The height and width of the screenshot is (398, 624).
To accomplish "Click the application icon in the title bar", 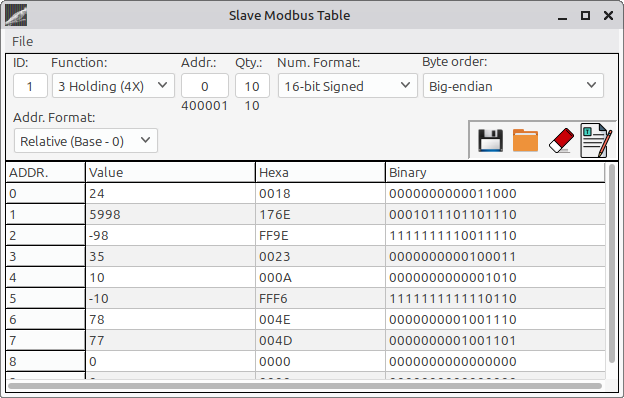I will point(16,15).
